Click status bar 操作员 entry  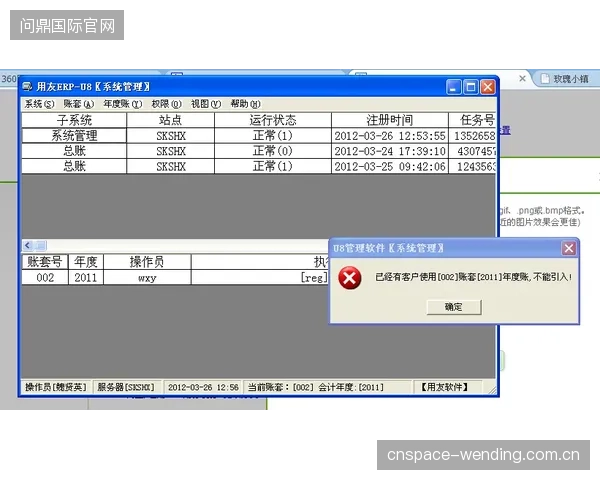point(56,387)
